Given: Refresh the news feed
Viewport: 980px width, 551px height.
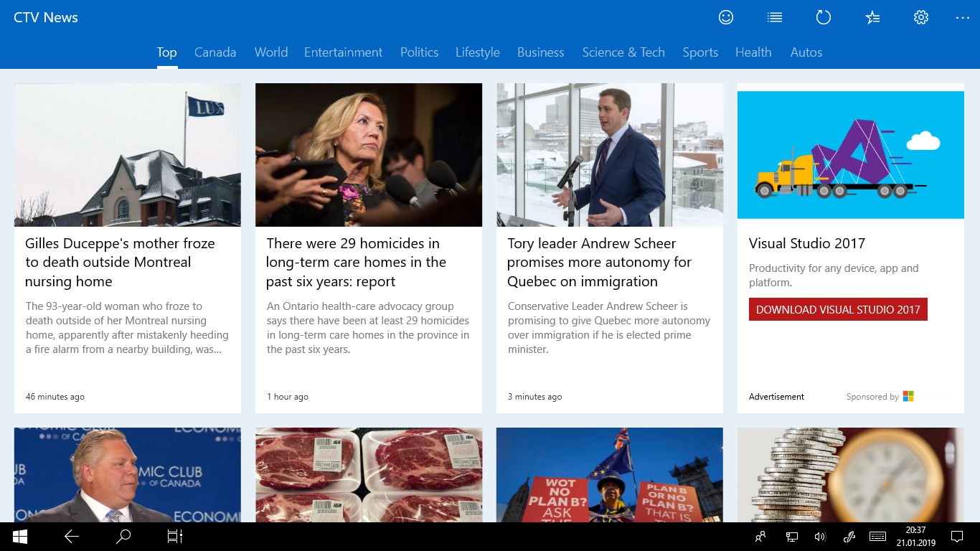Looking at the screenshot, I should coord(824,17).
